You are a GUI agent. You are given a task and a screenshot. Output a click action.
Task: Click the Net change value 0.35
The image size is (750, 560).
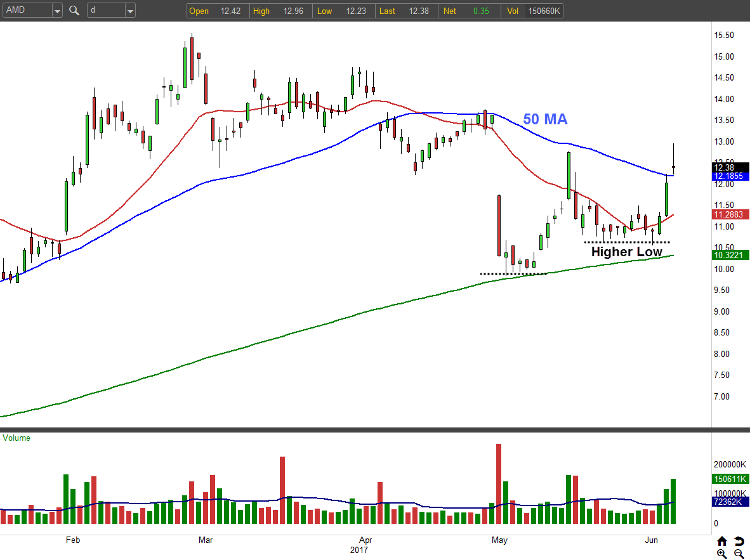481,11
